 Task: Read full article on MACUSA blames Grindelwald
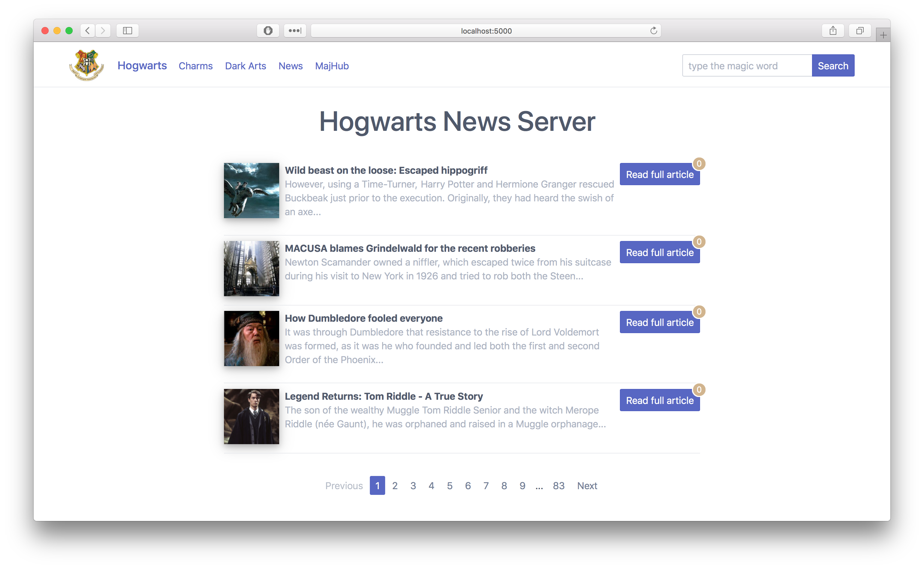pyautogui.click(x=660, y=252)
